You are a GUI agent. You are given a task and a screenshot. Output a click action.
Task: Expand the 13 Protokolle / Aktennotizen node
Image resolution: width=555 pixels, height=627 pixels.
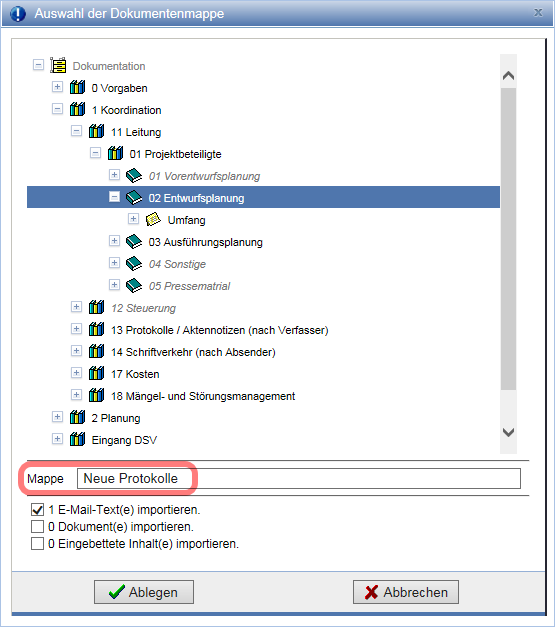click(x=76, y=329)
